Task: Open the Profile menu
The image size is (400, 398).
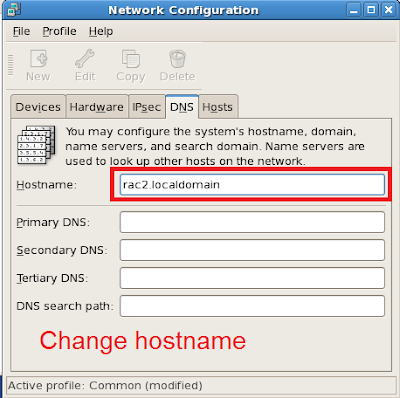Action: click(x=59, y=31)
